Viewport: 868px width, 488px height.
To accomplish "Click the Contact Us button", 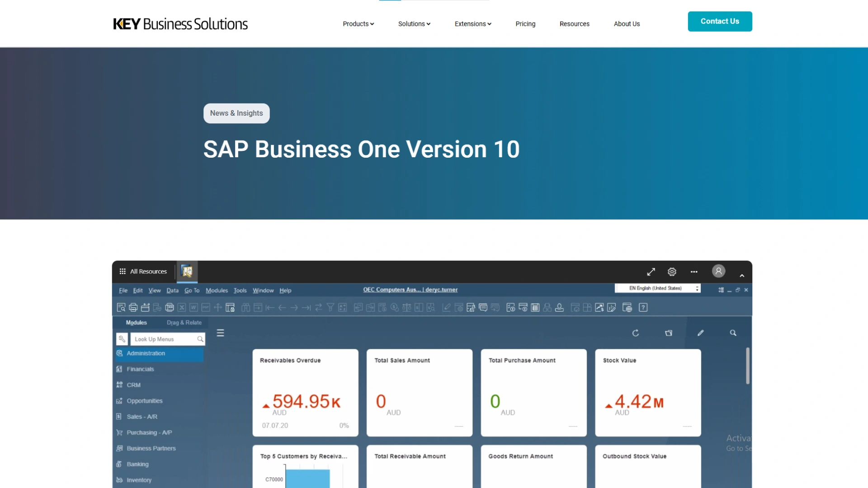I will click(x=720, y=21).
